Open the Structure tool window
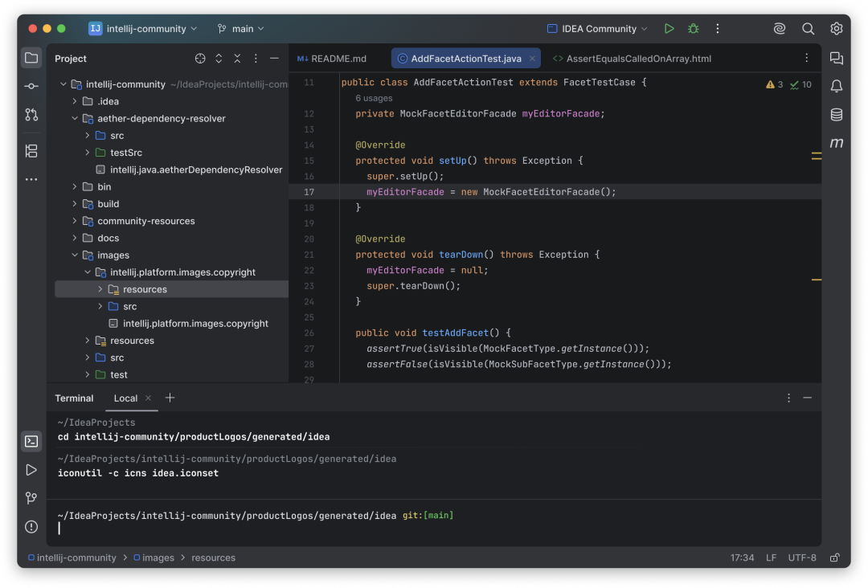 coord(31,150)
